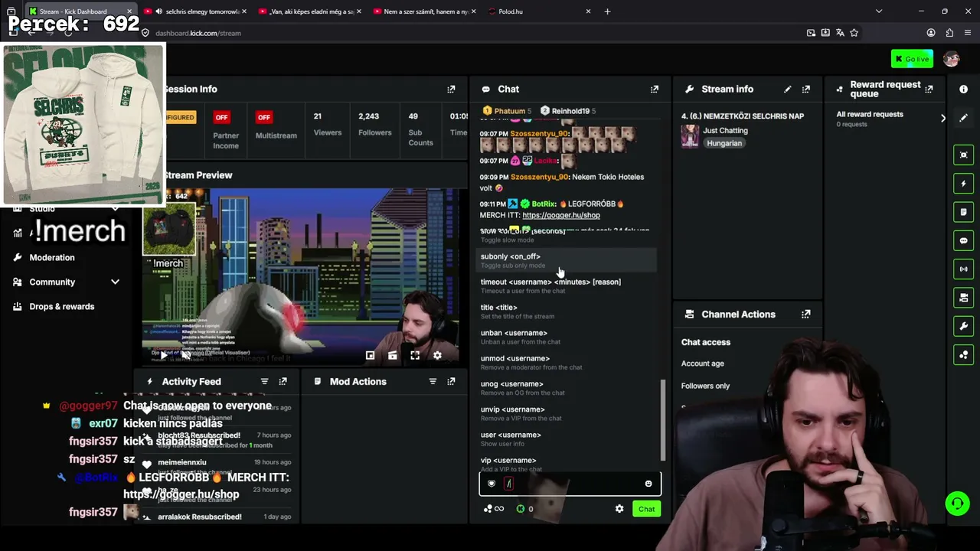
Task: Select the vip command suggestion
Action: [567, 464]
